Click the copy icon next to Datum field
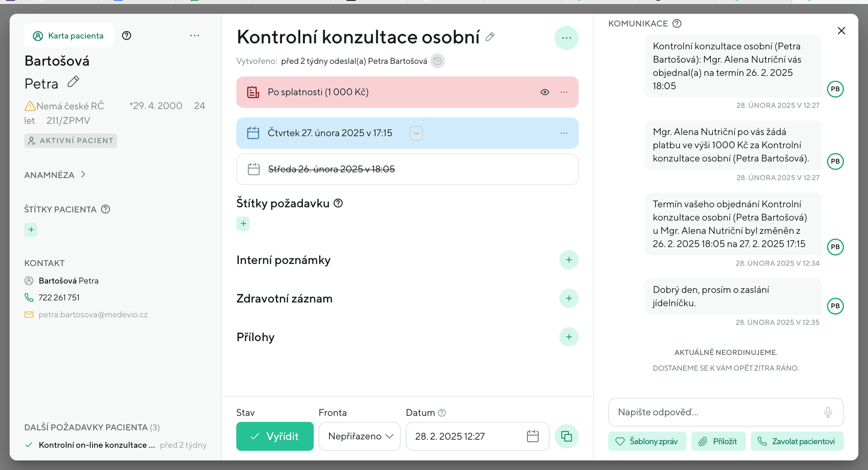 (566, 436)
